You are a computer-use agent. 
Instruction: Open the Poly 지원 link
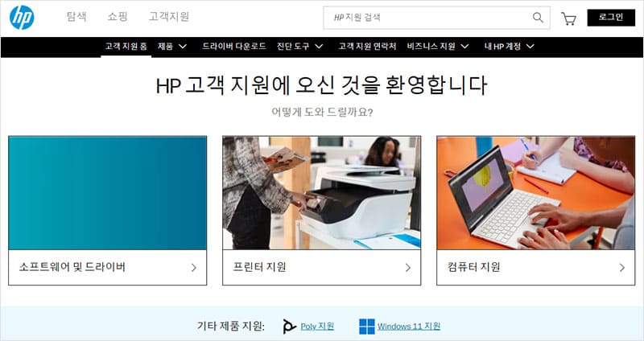pyautogui.click(x=317, y=327)
